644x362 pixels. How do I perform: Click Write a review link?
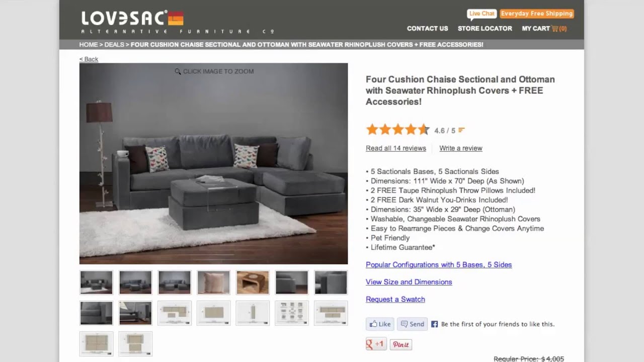(x=461, y=148)
